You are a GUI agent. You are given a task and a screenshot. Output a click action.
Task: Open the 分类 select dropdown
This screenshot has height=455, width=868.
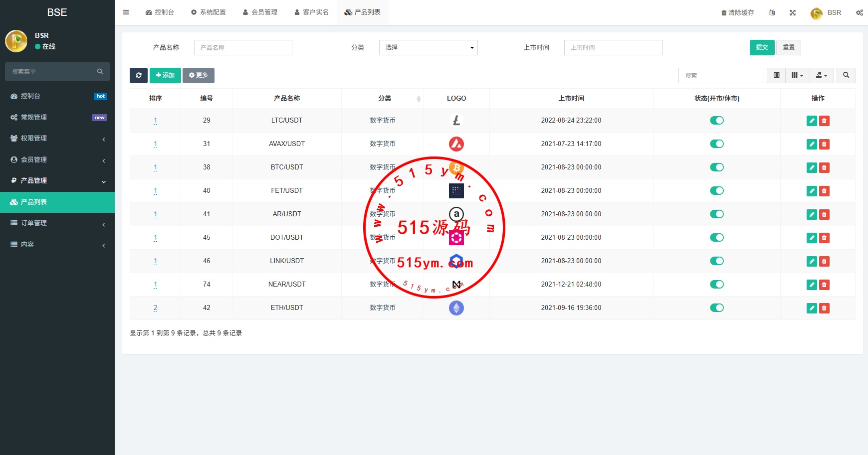pyautogui.click(x=428, y=47)
